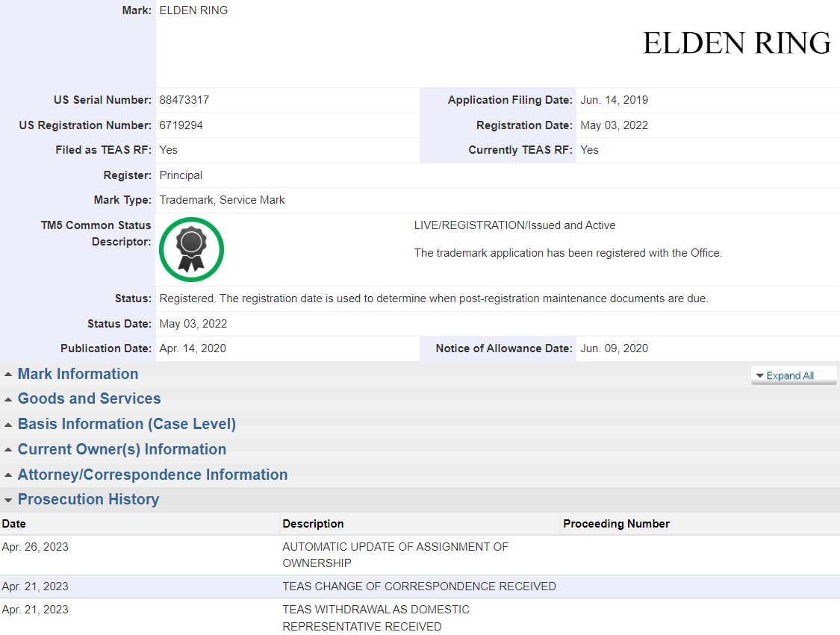Image resolution: width=840 pixels, height=635 pixels.
Task: Click the Status text beginning with Registered
Action: click(433, 298)
